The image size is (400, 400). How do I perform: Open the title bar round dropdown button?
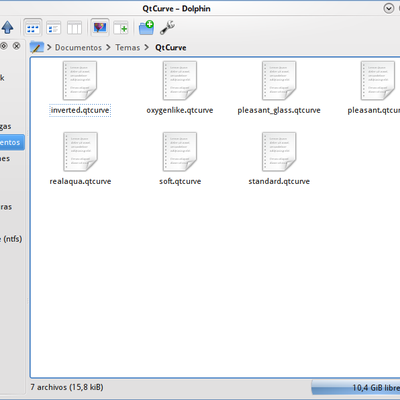[x=389, y=8]
